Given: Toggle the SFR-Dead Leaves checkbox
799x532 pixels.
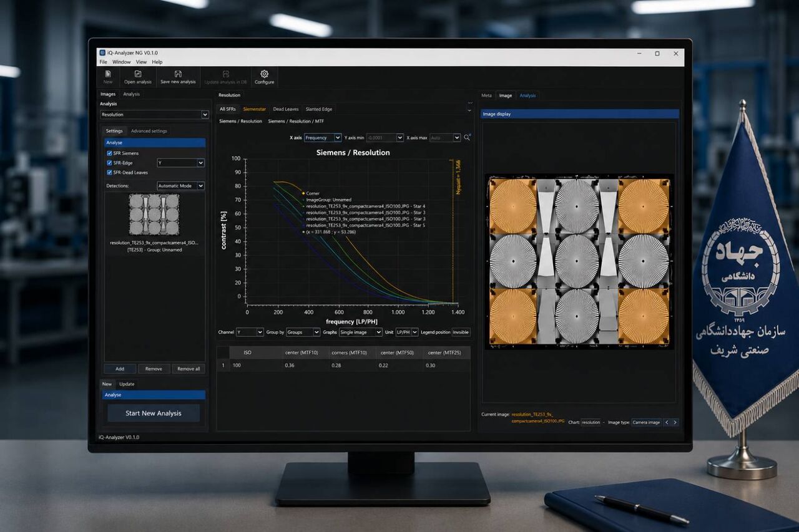Looking at the screenshot, I should (109, 173).
